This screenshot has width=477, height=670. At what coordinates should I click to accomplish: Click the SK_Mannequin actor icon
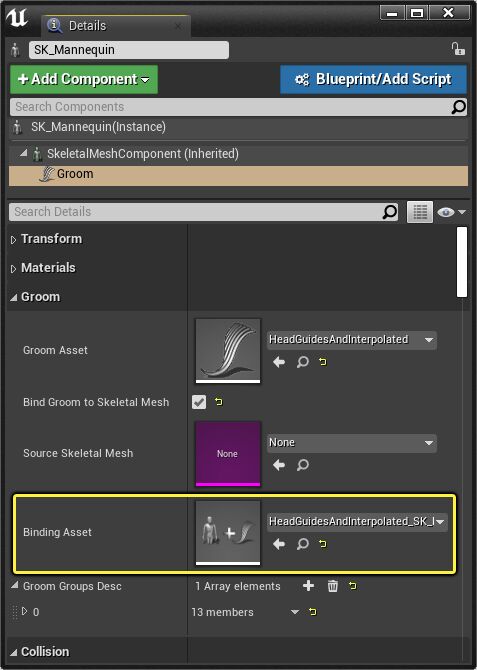pos(15,50)
